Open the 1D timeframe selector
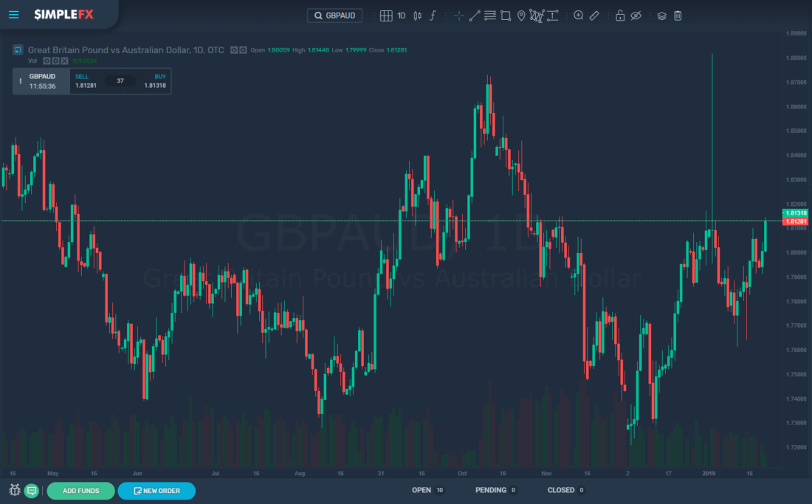Screen dimensions: 812x504 [x=401, y=15]
